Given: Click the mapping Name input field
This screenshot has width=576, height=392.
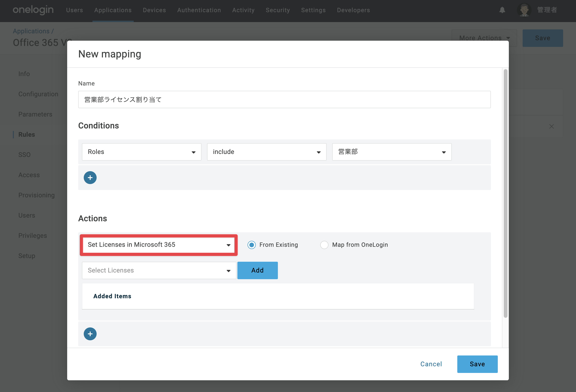Looking at the screenshot, I should (285, 99).
